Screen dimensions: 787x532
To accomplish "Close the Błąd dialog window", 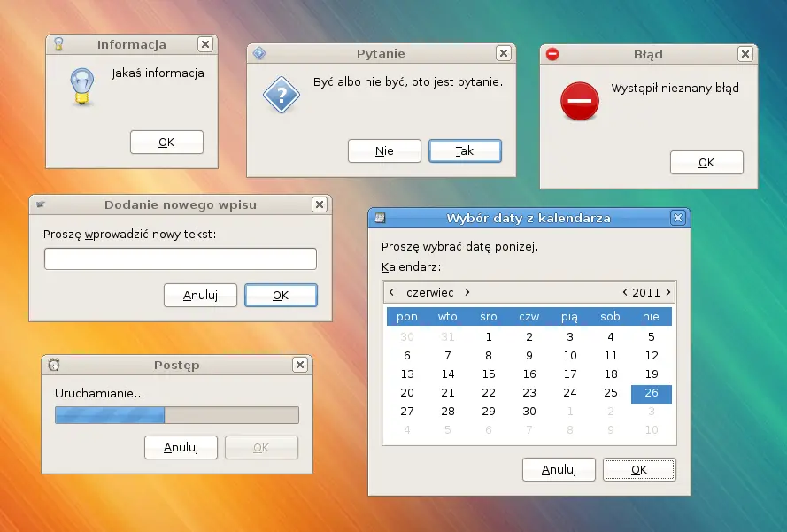I will click(745, 54).
